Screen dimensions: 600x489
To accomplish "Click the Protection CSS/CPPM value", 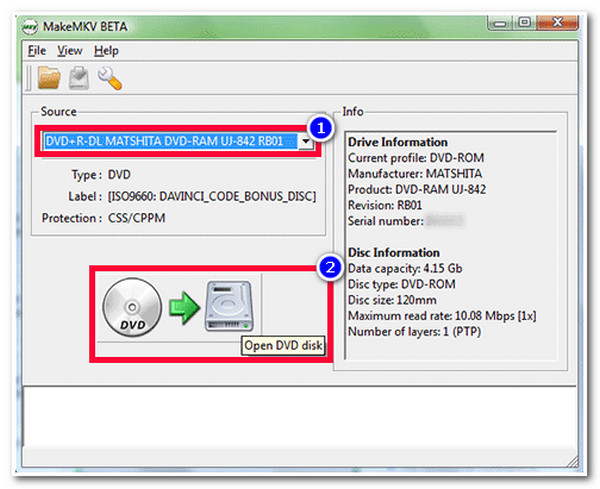I will (x=137, y=218).
